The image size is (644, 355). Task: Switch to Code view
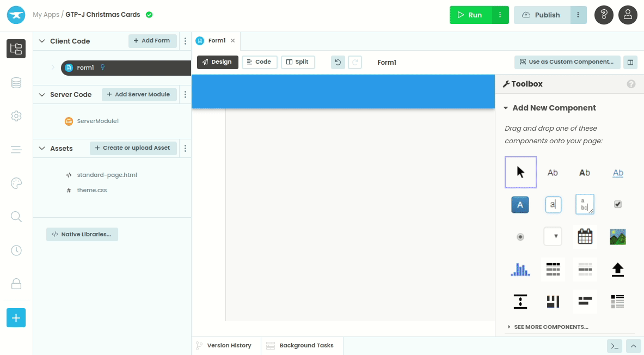(x=260, y=62)
